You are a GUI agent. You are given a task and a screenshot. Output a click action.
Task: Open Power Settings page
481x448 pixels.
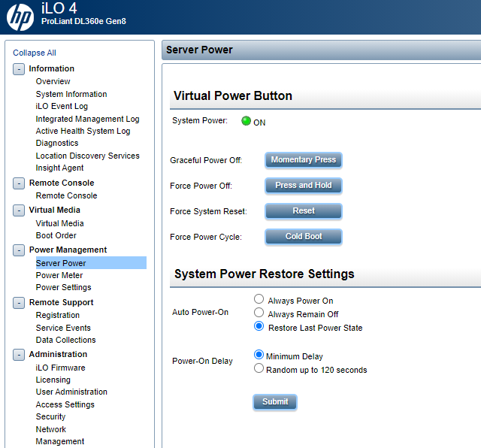[63, 287]
